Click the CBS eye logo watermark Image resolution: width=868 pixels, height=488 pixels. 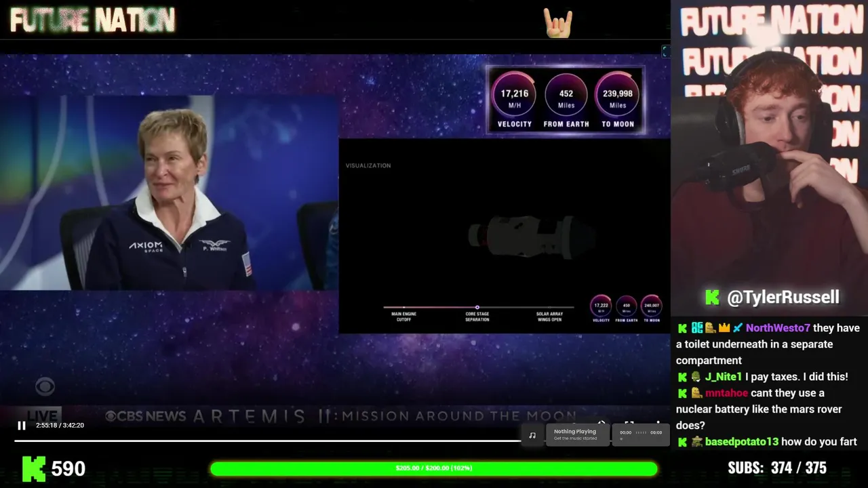pos(45,386)
